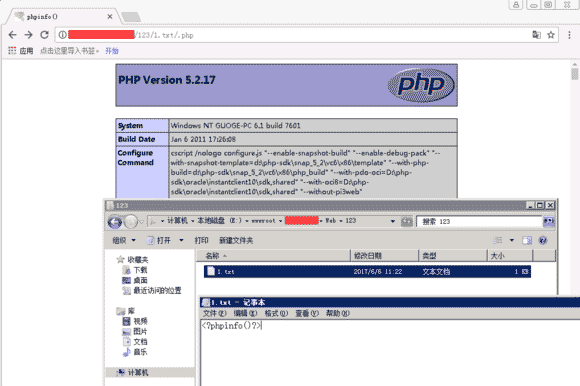Open the view options dropdown arrow
The image size is (580, 386).
512,240
